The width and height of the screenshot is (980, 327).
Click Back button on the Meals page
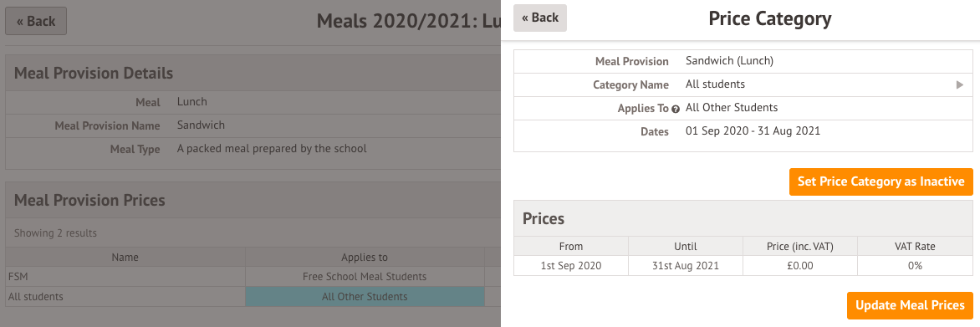[36, 21]
